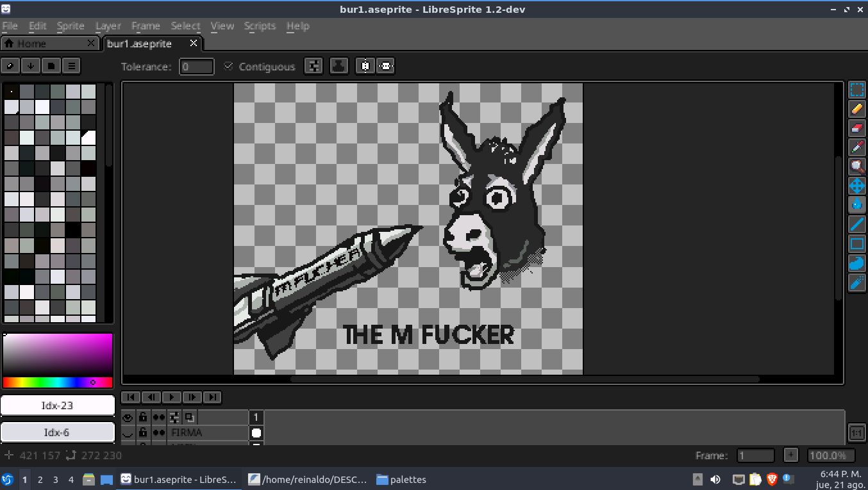Select the Move tool
This screenshot has width=868, height=490.
(857, 186)
